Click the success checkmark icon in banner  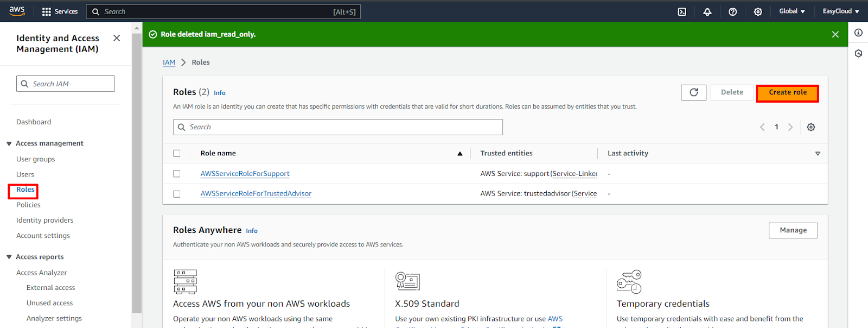coord(153,34)
